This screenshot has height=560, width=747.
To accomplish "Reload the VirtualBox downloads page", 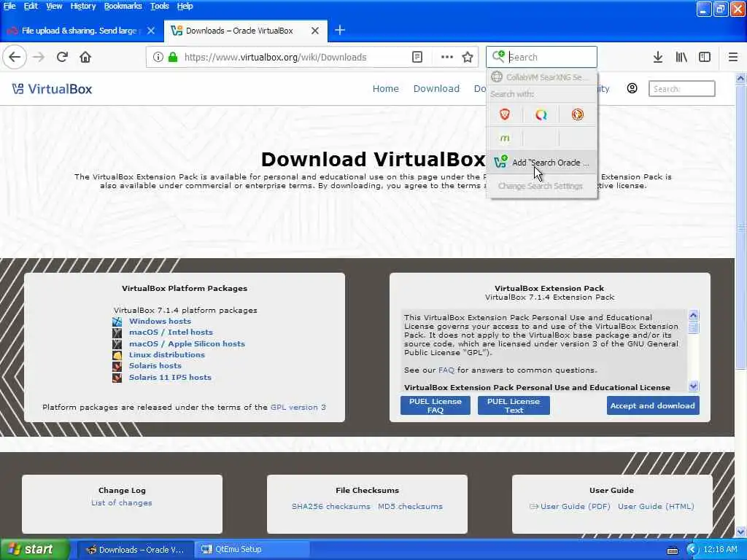I will [x=62, y=57].
